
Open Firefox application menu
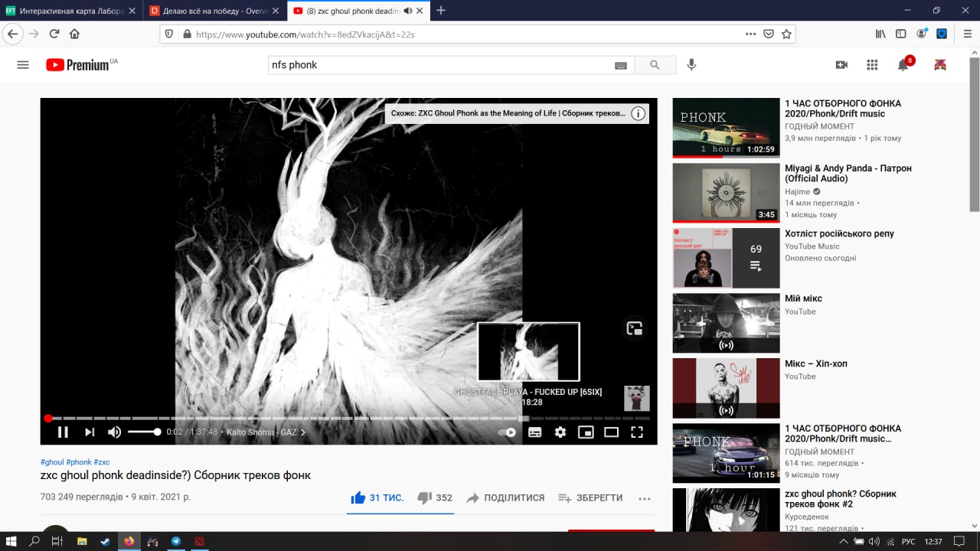(966, 34)
